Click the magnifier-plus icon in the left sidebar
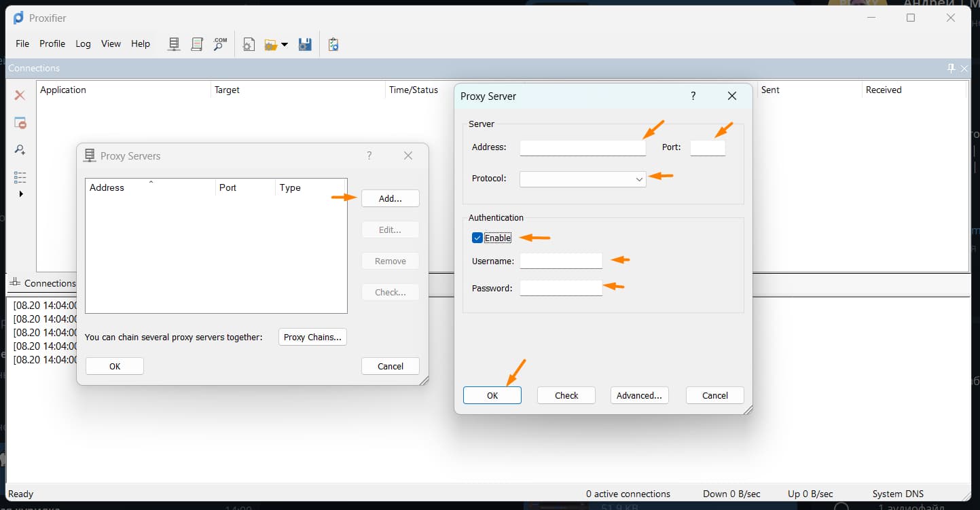Viewport: 980px width, 510px height. pos(20,150)
